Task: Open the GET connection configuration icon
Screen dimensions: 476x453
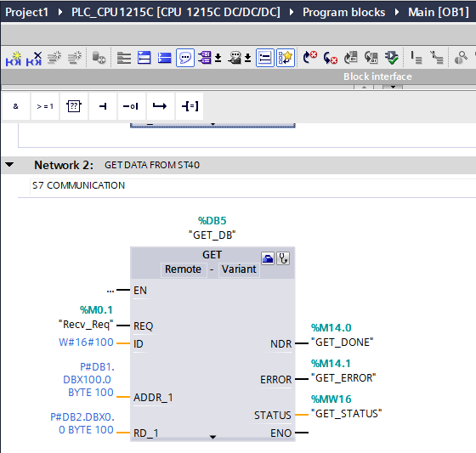Action: coord(268,258)
